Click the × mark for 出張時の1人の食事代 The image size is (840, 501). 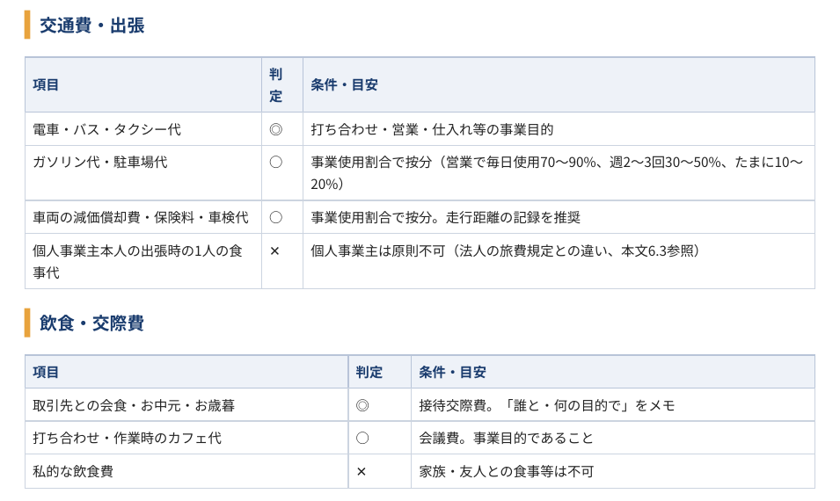(275, 251)
